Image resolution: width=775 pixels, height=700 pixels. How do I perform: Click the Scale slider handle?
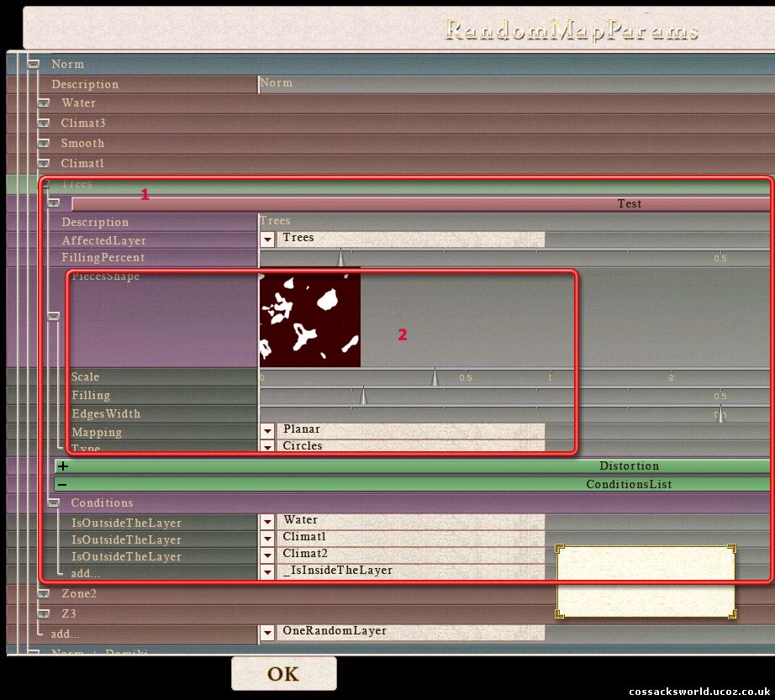[435, 377]
